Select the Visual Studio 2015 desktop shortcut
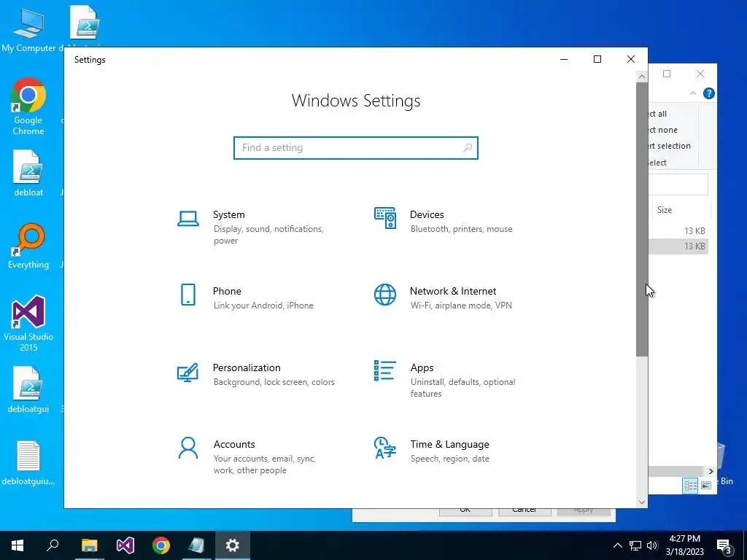The image size is (747, 560). tap(28, 324)
